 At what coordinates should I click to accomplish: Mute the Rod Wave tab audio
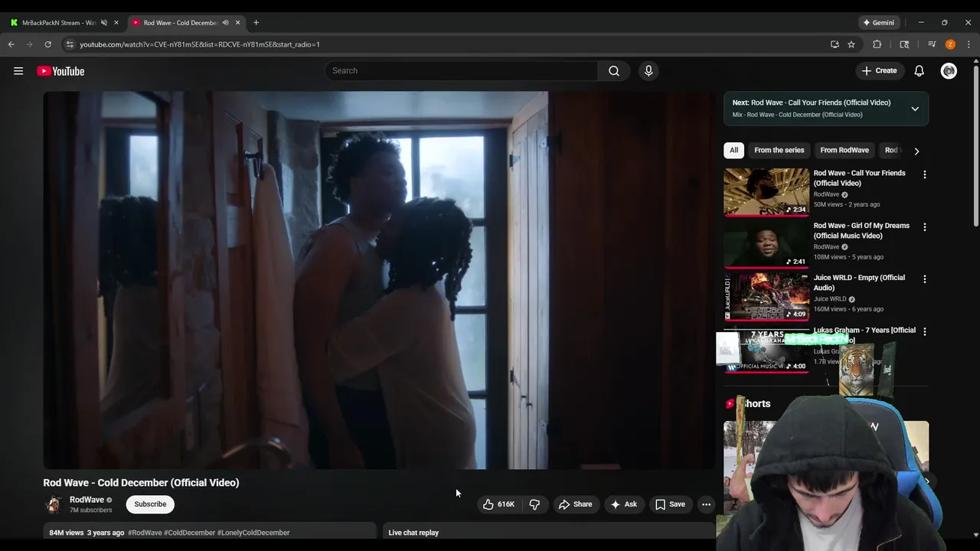(225, 22)
